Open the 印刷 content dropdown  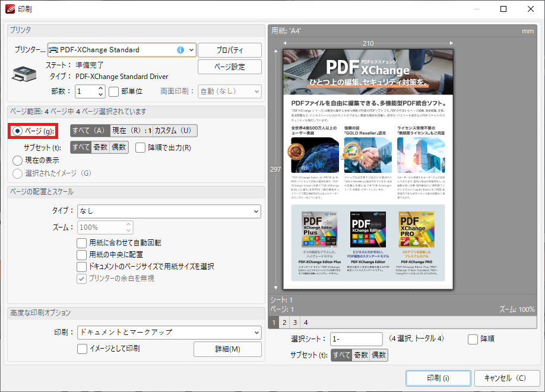tap(257, 333)
